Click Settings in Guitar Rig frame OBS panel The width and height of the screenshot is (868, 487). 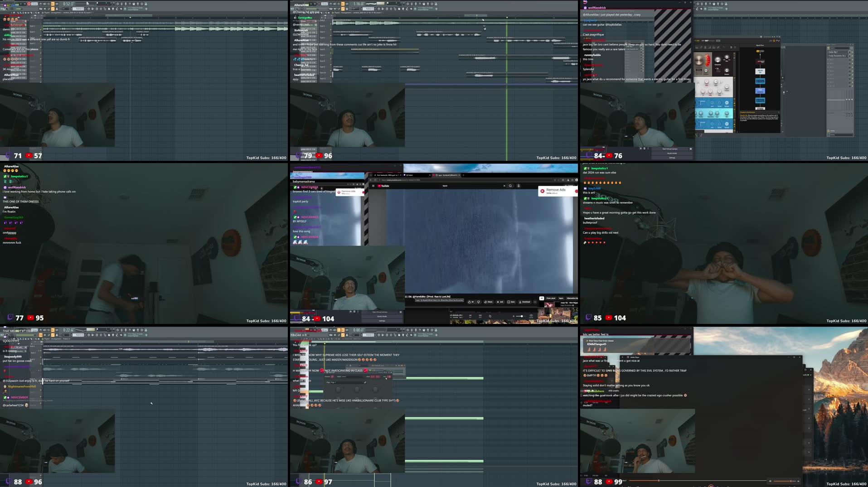[x=672, y=158]
